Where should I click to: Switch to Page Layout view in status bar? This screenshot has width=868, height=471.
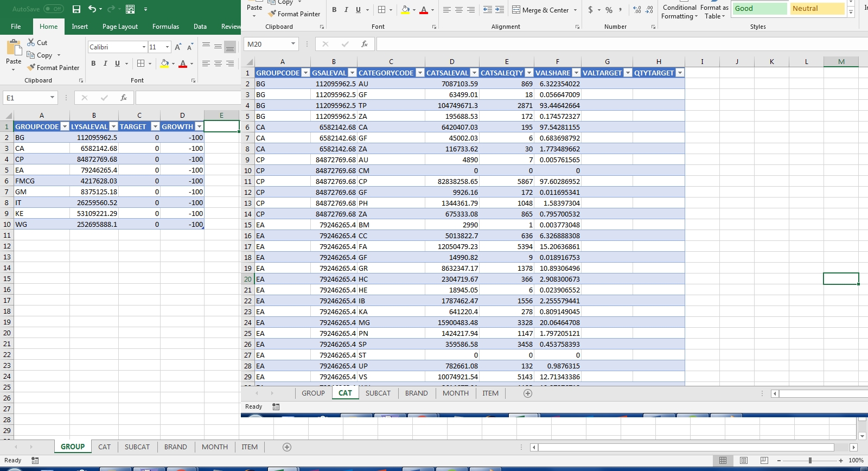click(x=744, y=460)
